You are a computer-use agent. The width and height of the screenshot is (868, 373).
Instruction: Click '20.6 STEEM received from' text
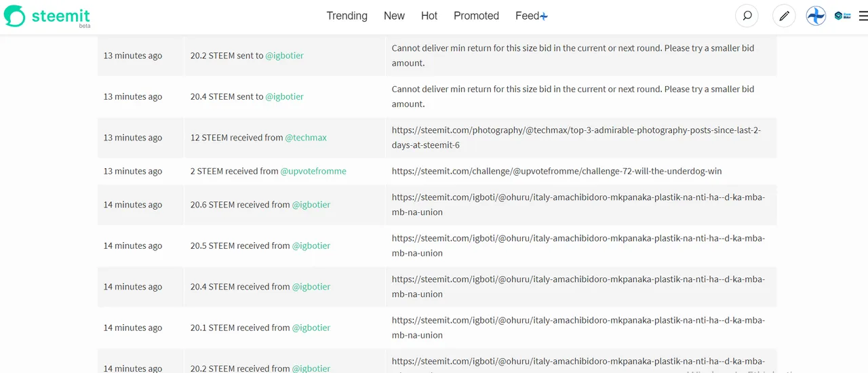click(x=240, y=205)
